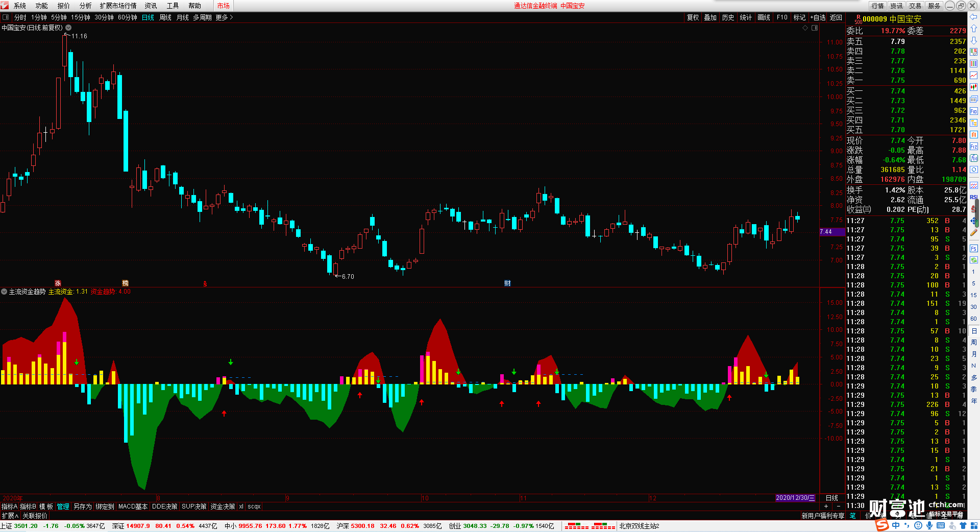Image resolution: width=980 pixels, height=532 pixels.
Task: Select the RSI indicator icon
Action: point(974,197)
